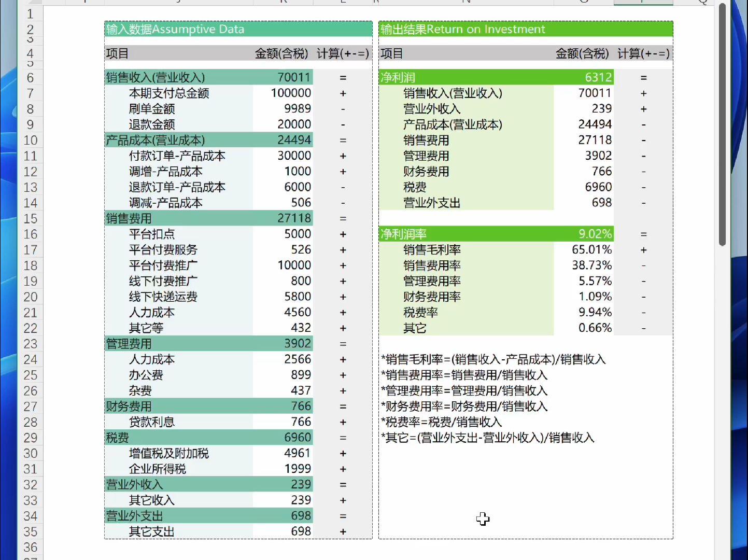Click the 本期支付总金额 cell
Screen dimensions: 748x560
[179, 93]
